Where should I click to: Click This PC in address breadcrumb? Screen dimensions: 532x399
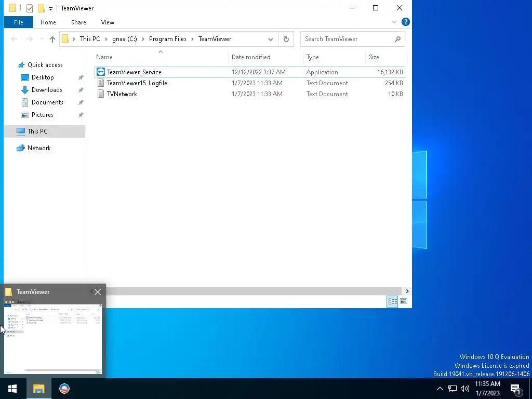coord(90,39)
